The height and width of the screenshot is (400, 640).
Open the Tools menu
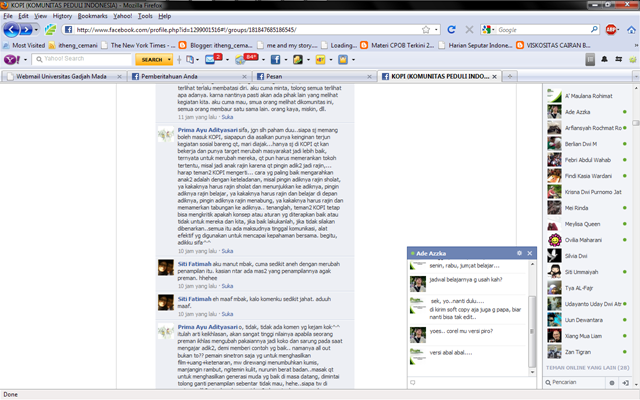(x=145, y=16)
